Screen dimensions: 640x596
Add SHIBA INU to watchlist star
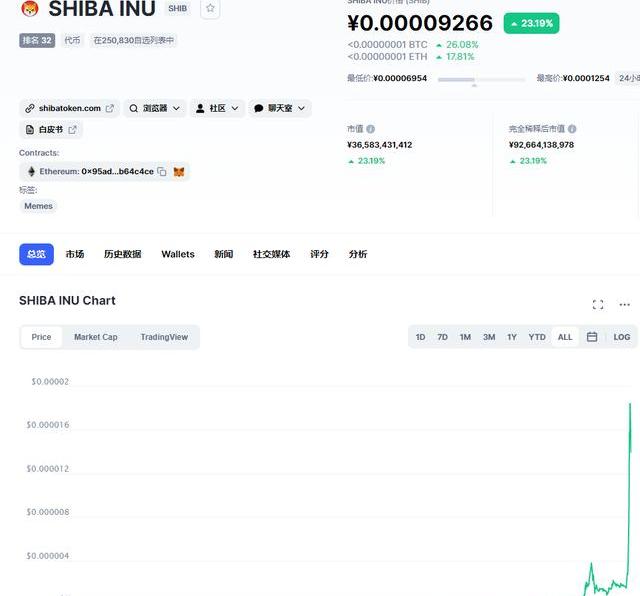210,8
